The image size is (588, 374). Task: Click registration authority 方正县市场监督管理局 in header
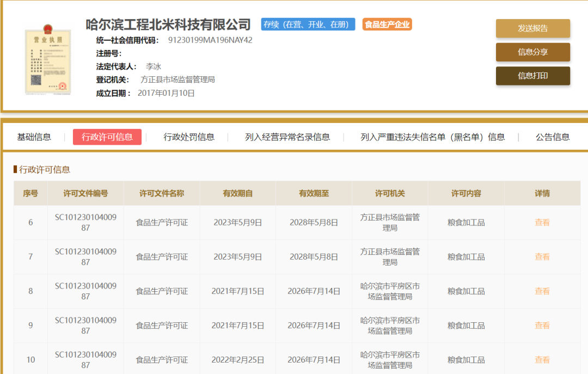pyautogui.click(x=177, y=79)
